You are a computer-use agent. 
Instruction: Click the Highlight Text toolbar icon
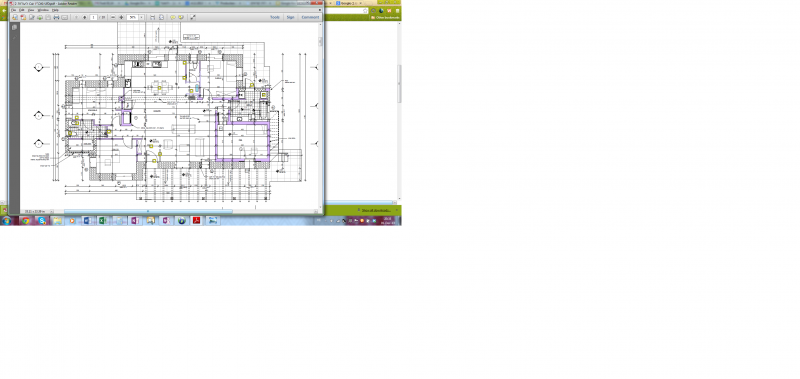click(x=181, y=17)
